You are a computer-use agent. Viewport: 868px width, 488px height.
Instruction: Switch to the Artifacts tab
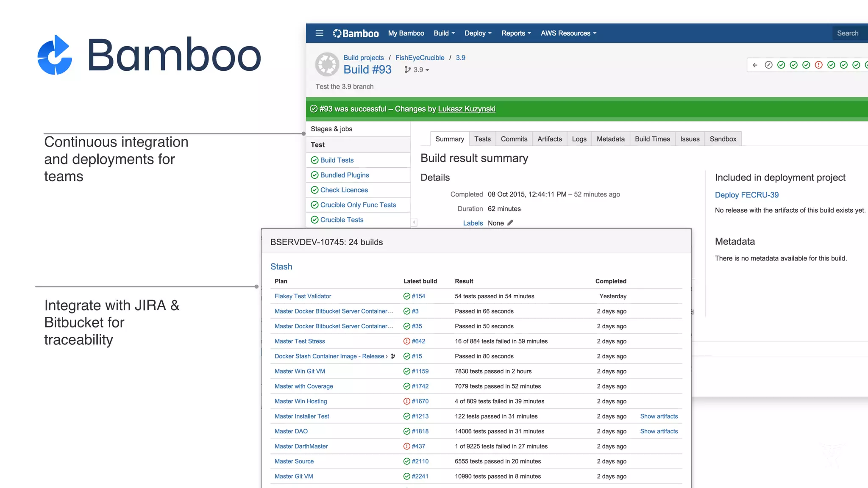[x=549, y=139]
